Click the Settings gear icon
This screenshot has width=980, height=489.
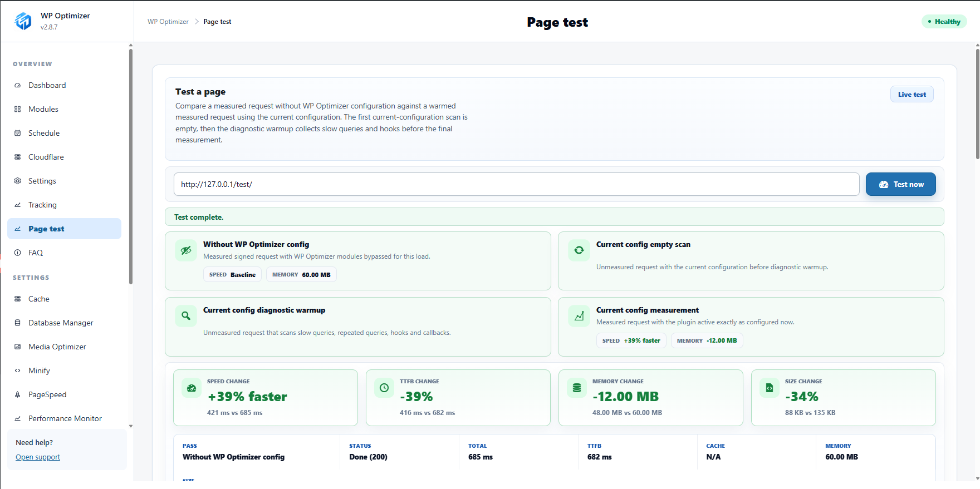pyautogui.click(x=17, y=181)
